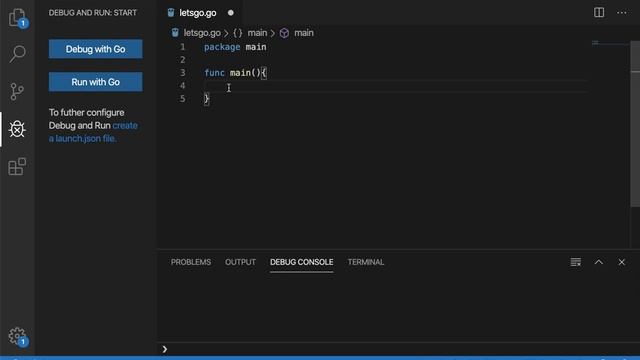Open the Manage settings gear
640x360 pixels.
point(17,336)
